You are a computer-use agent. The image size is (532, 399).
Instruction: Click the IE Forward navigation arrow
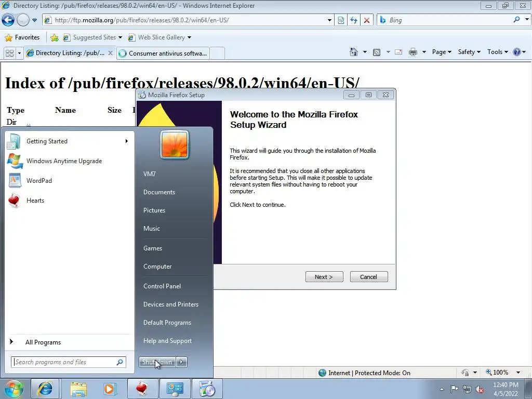click(x=23, y=20)
